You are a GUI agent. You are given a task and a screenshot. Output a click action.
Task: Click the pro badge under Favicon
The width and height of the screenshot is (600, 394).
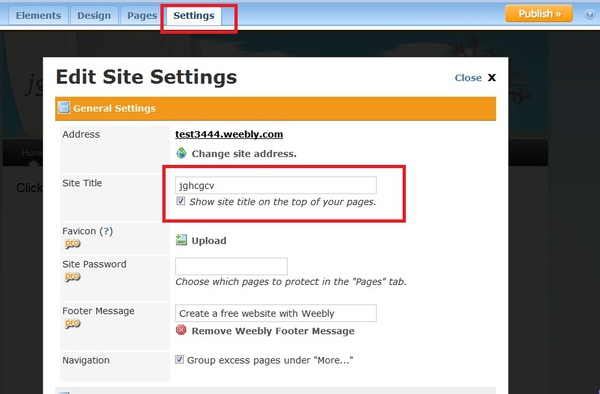click(72, 243)
